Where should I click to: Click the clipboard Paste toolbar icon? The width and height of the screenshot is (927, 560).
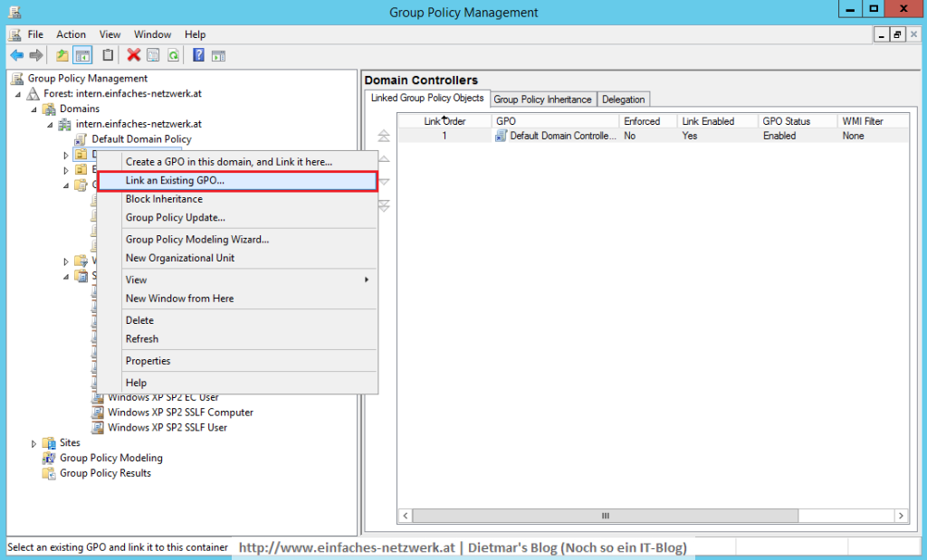click(108, 55)
